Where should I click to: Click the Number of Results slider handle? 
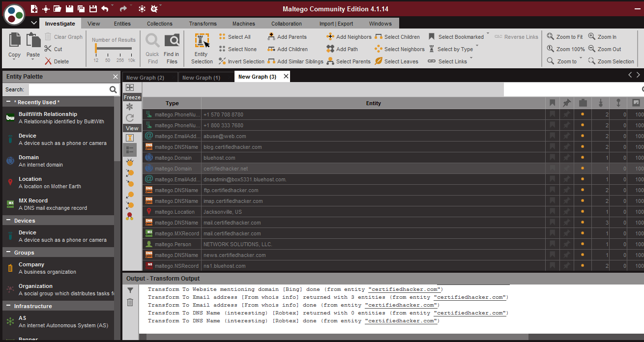tap(95, 48)
